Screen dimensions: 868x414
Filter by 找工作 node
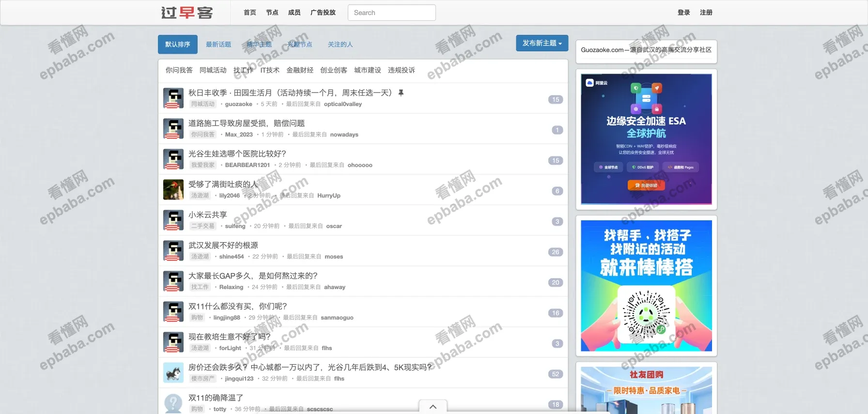244,70
